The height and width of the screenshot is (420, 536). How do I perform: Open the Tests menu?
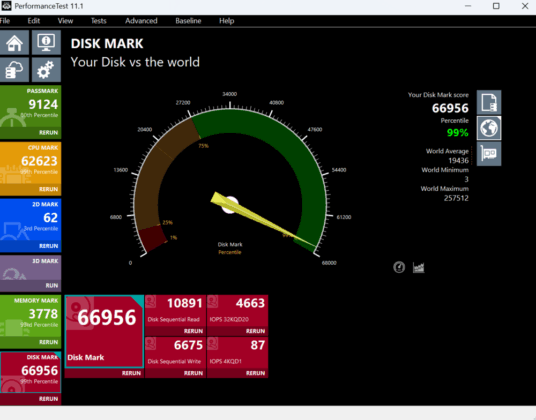[x=98, y=21]
